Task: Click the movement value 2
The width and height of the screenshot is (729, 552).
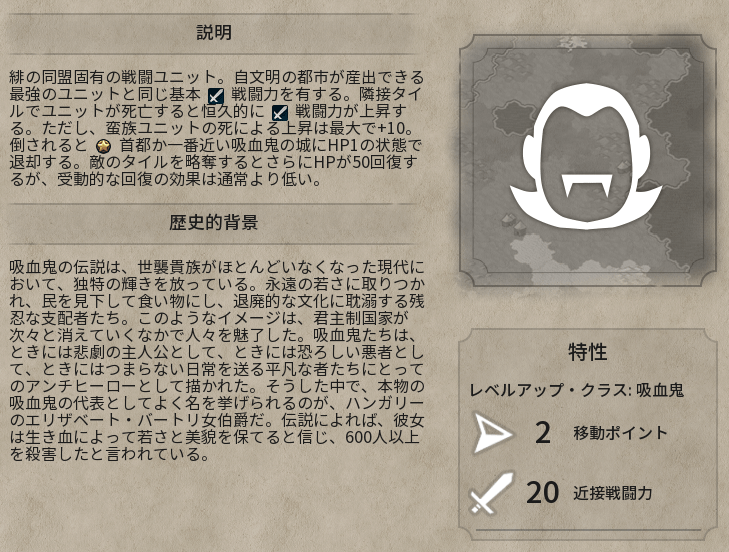Action: pos(543,433)
